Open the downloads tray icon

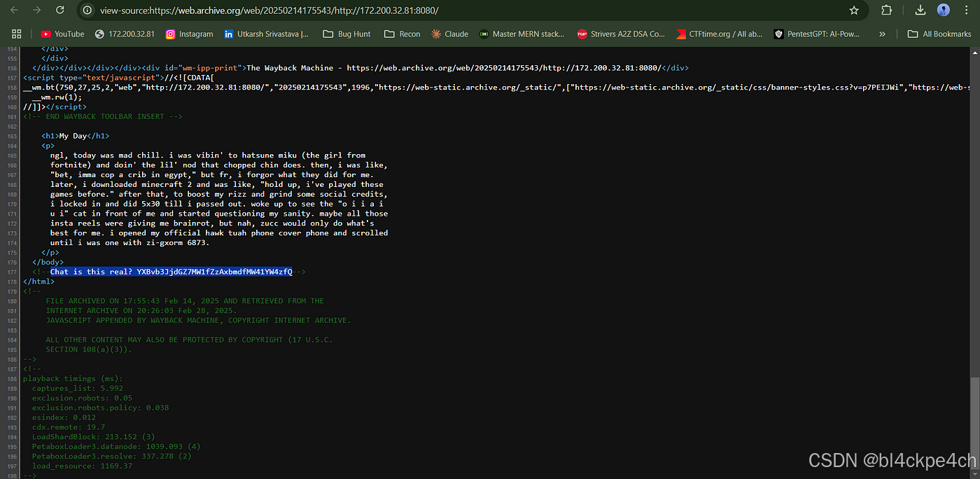pyautogui.click(x=921, y=11)
